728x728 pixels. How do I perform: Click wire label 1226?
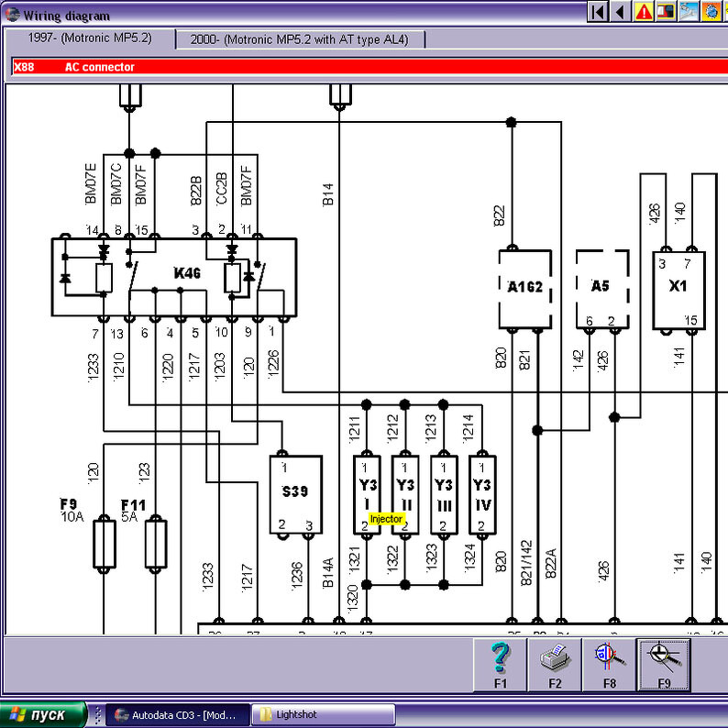point(273,365)
